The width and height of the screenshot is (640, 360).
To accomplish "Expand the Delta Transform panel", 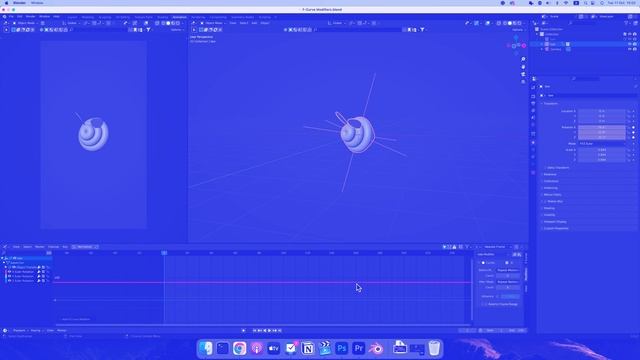I will tap(558, 168).
